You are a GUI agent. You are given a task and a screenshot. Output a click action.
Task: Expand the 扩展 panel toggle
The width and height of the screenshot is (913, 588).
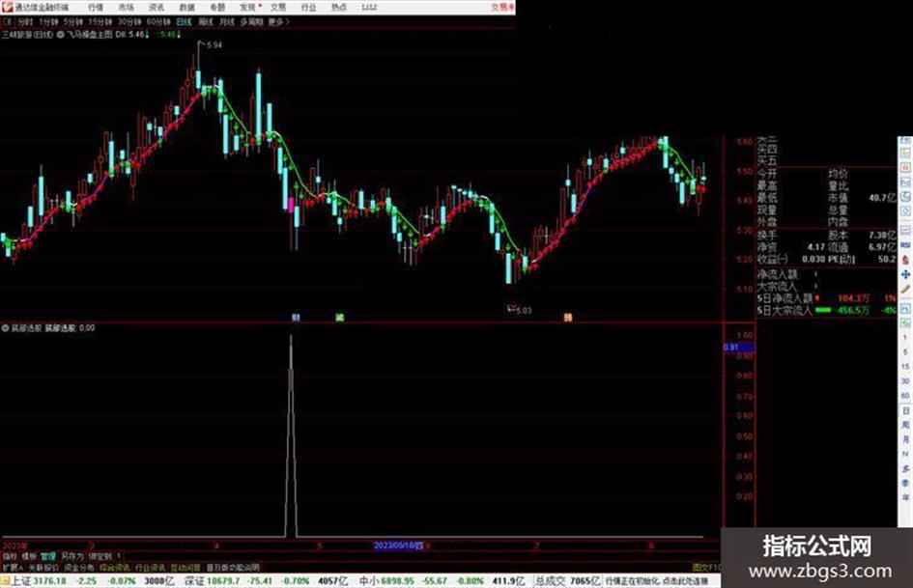tap(13, 567)
